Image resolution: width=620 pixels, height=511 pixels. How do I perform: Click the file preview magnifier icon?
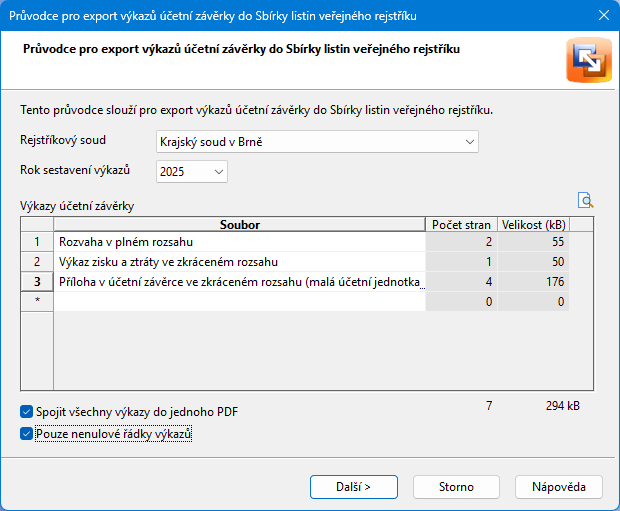[x=585, y=200]
